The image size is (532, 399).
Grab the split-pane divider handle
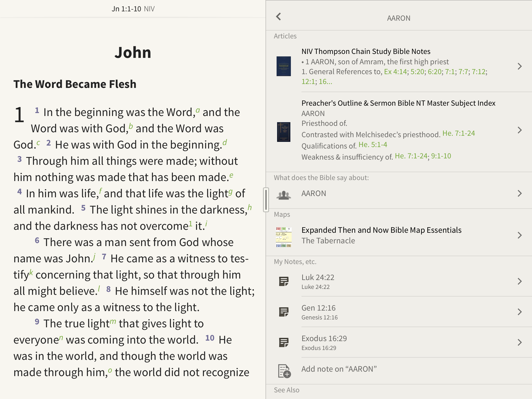pyautogui.click(x=266, y=199)
